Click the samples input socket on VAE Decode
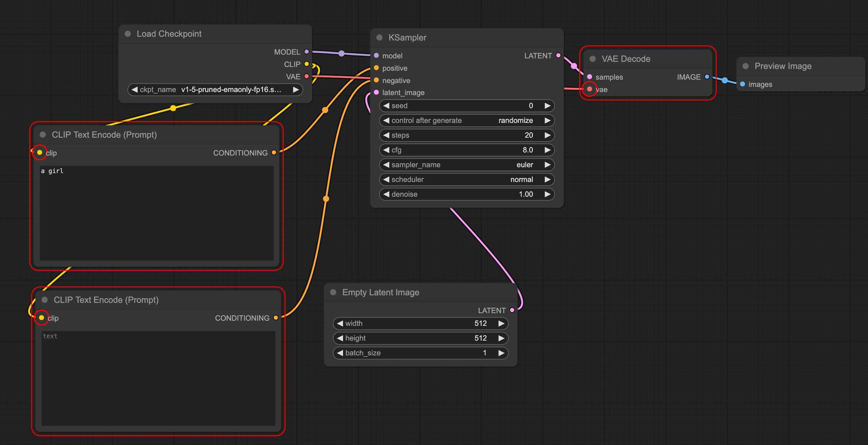The height and width of the screenshot is (445, 868). [x=590, y=77]
